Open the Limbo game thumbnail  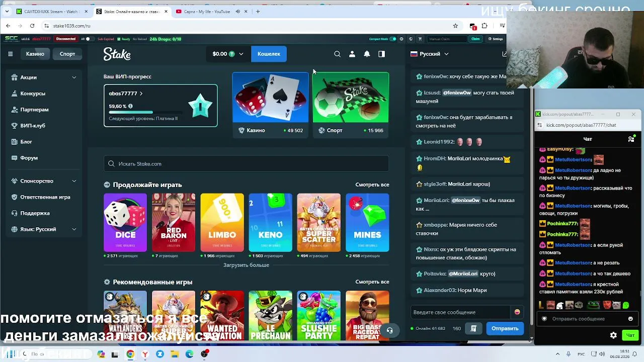click(222, 222)
